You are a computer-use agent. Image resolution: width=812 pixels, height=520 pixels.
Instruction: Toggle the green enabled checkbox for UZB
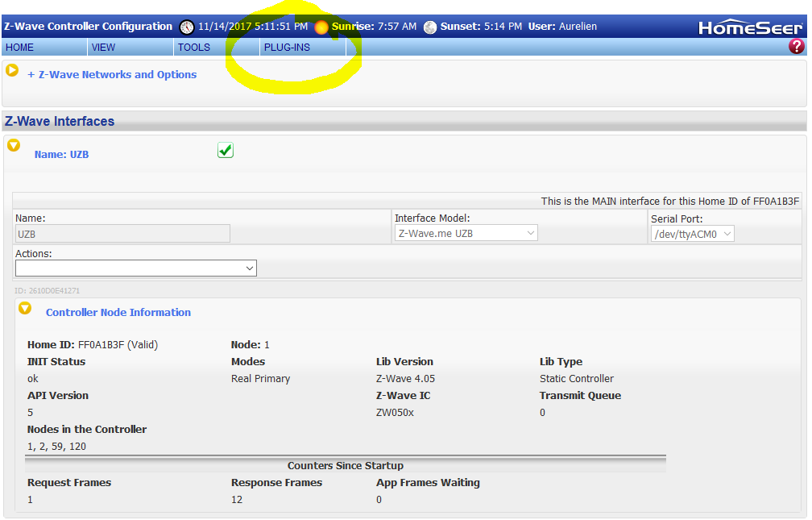point(226,150)
